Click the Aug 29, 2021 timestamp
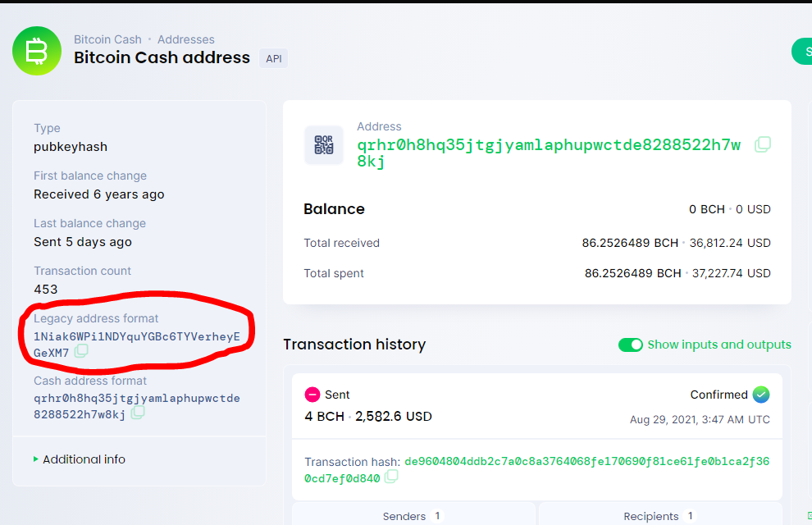Screen dimensions: 812x525 coord(700,419)
